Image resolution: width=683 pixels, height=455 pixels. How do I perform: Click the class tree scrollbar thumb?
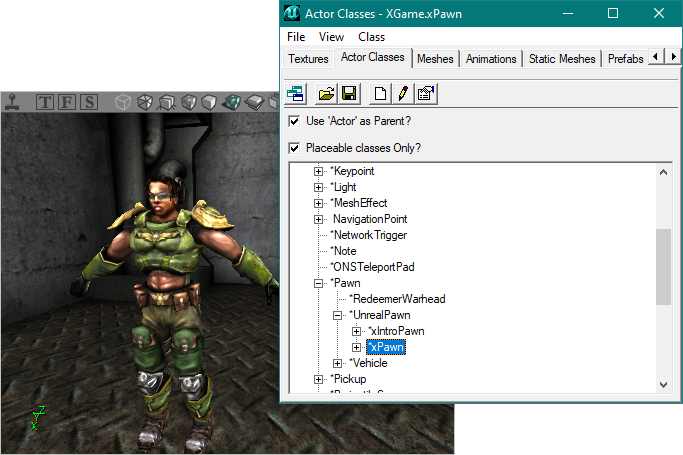(x=663, y=267)
